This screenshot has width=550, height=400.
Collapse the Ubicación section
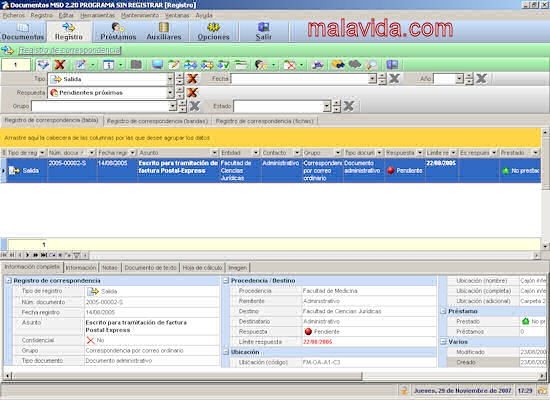coord(226,352)
